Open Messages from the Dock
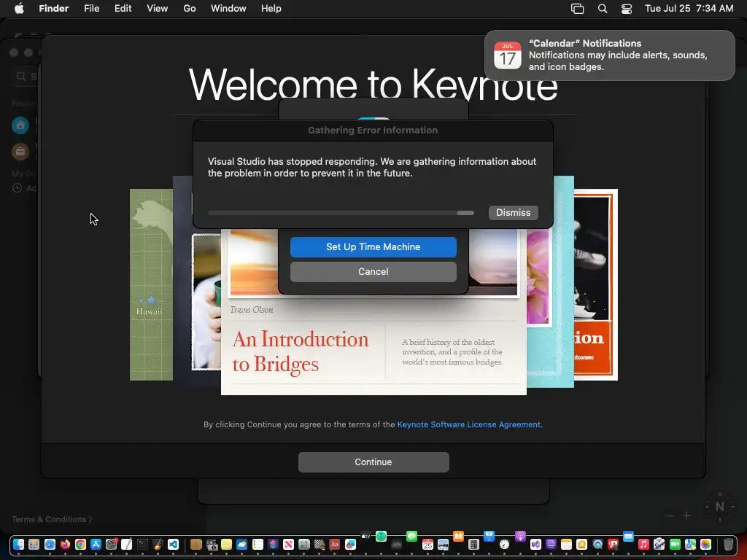 [411, 536]
